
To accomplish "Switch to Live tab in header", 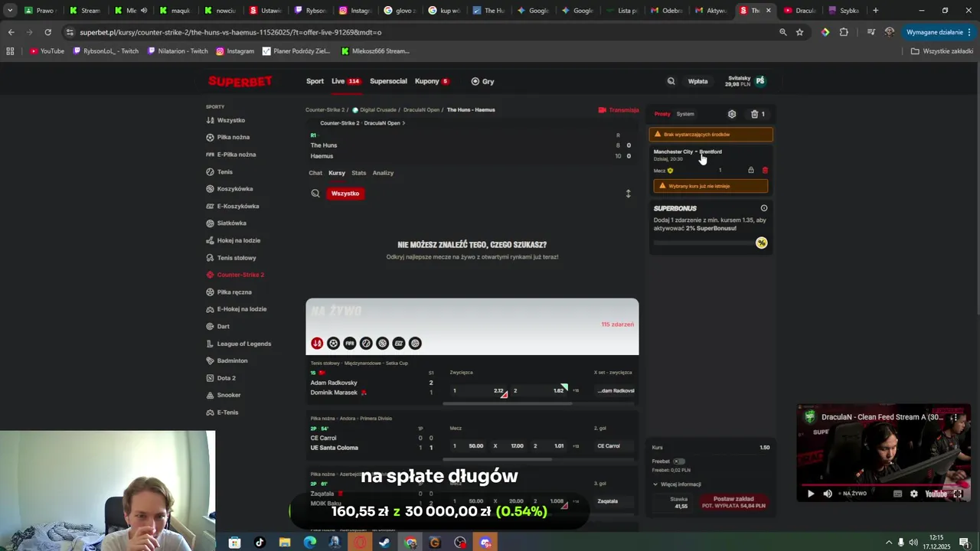I will 345,81.
